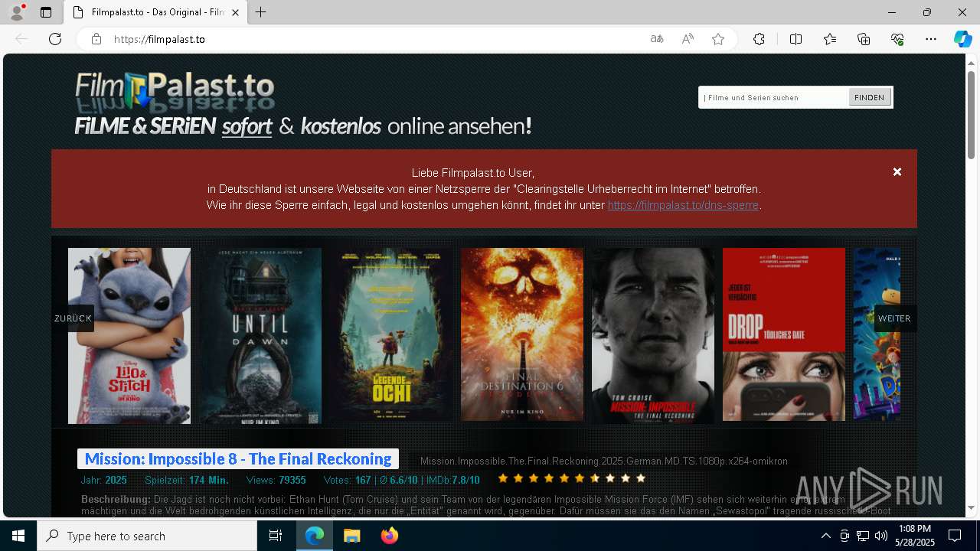
Task: Open the volume tray icon
Action: [x=881, y=536]
